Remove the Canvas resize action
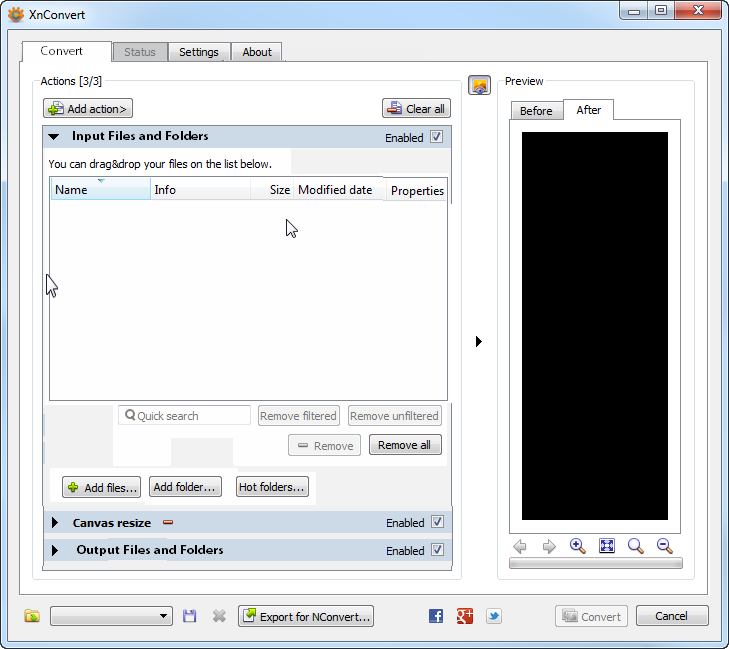 [168, 523]
